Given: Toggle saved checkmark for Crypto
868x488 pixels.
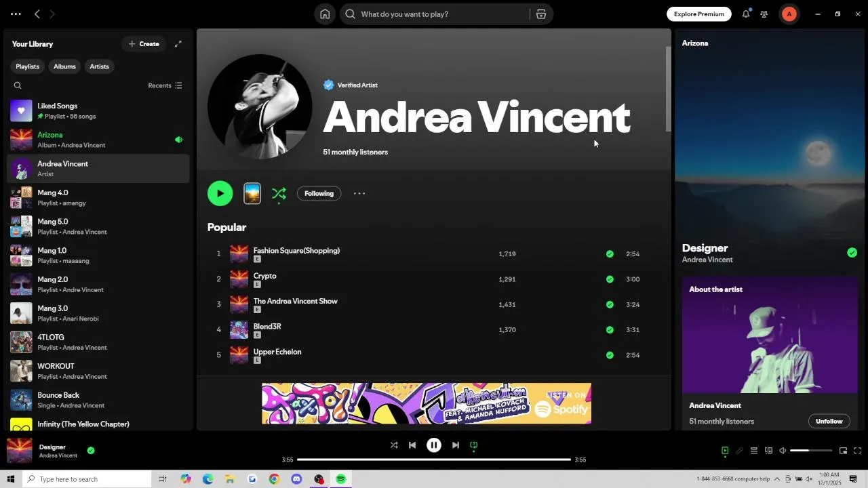Looking at the screenshot, I should (x=610, y=279).
